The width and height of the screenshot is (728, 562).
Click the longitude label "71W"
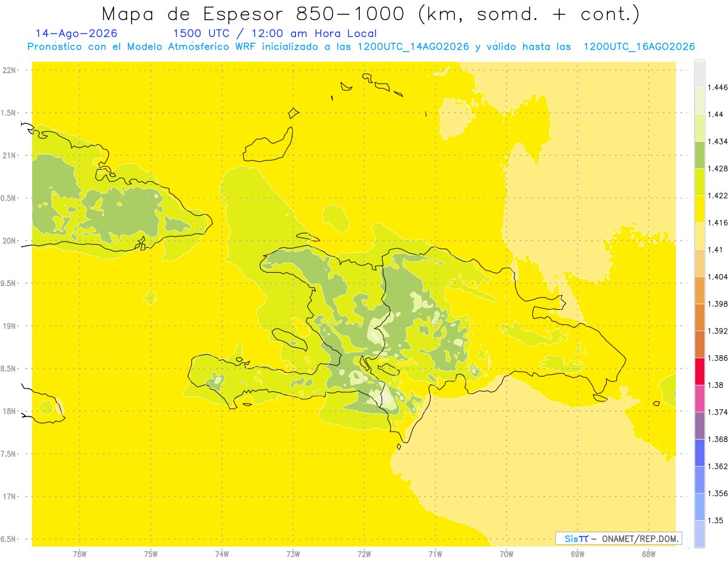(x=435, y=554)
